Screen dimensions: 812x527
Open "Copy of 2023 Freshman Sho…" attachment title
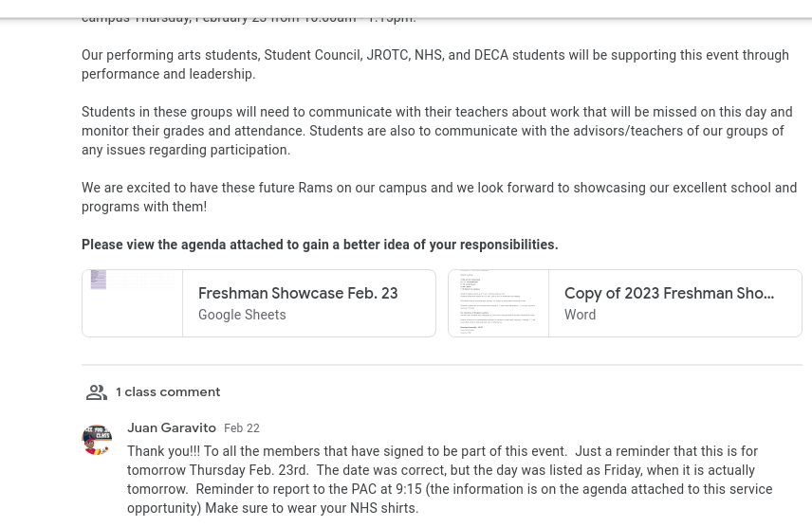pos(669,294)
